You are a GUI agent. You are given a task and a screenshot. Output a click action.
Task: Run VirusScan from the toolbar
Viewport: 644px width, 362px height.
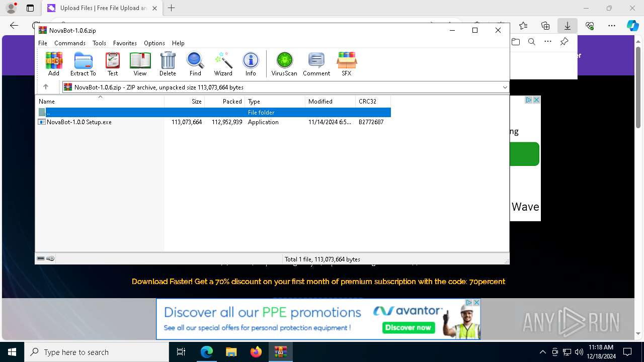pos(284,64)
